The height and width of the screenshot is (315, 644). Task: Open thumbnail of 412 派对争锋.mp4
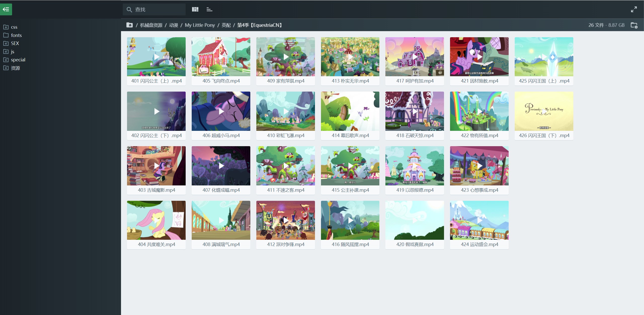(286, 220)
